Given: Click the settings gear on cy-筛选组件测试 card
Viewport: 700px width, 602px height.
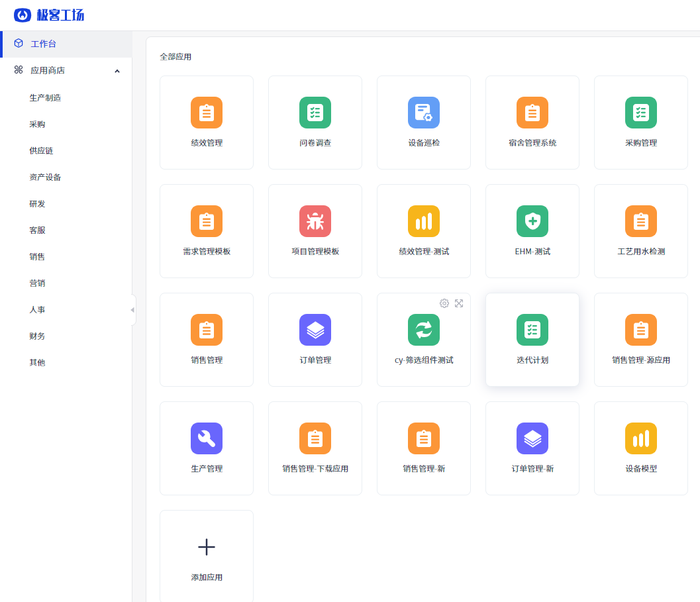Looking at the screenshot, I should (444, 303).
